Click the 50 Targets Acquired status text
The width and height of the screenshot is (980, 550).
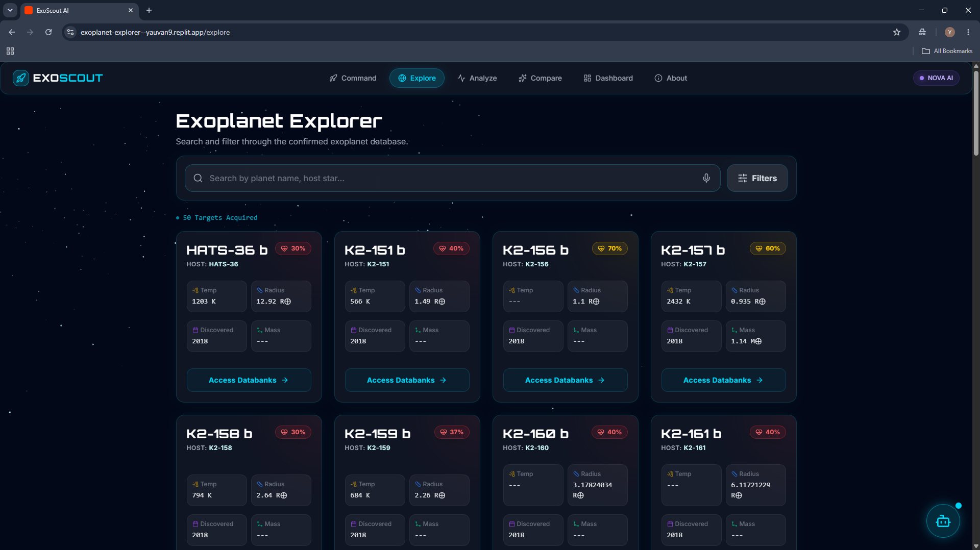[x=220, y=218]
